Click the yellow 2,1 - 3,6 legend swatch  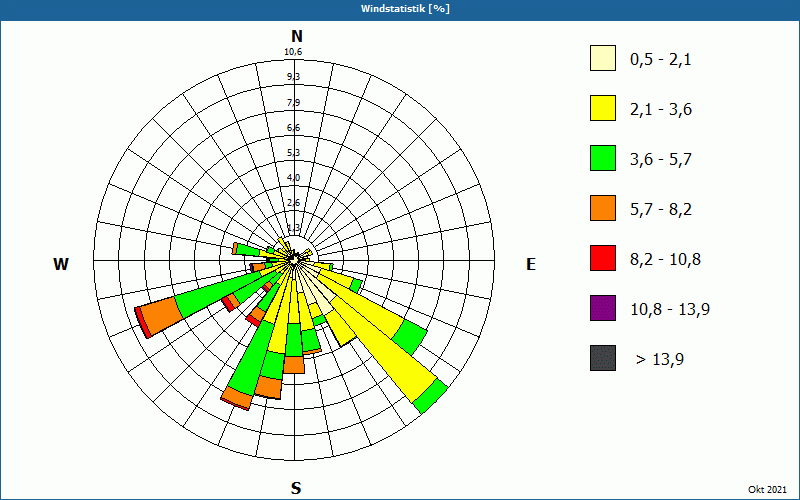[603, 108]
